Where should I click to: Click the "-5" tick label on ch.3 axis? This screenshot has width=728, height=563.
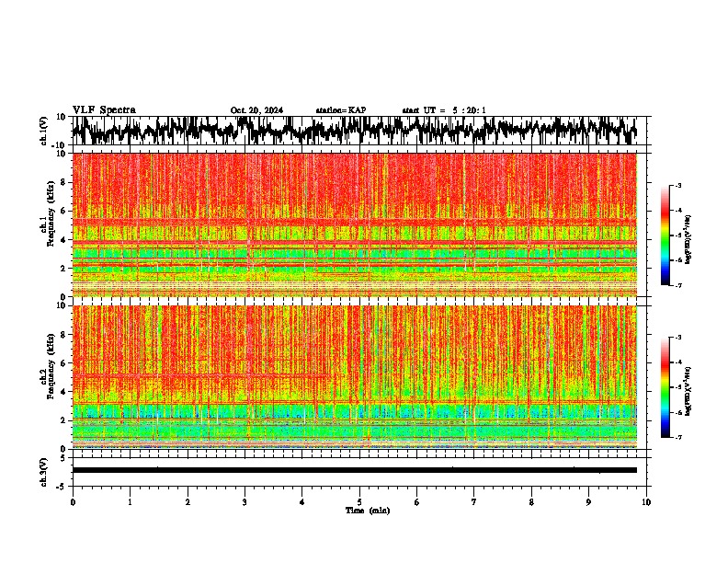coord(63,487)
